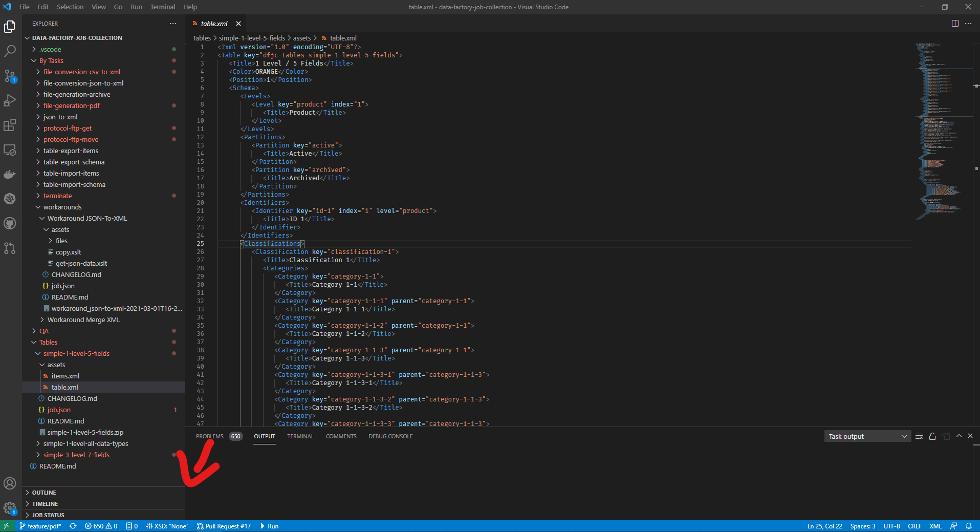980x532 pixels.
Task: Open the Docker view in activity bar
Action: [10, 174]
